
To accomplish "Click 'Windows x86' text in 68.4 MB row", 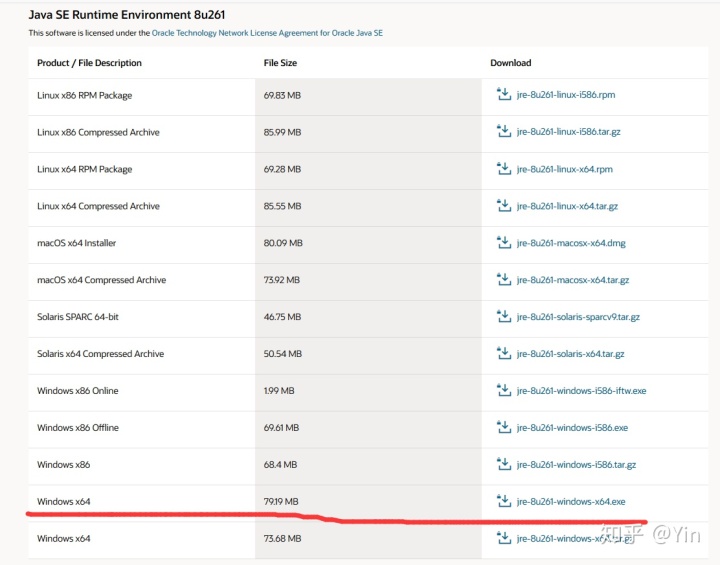I will tap(63, 464).
